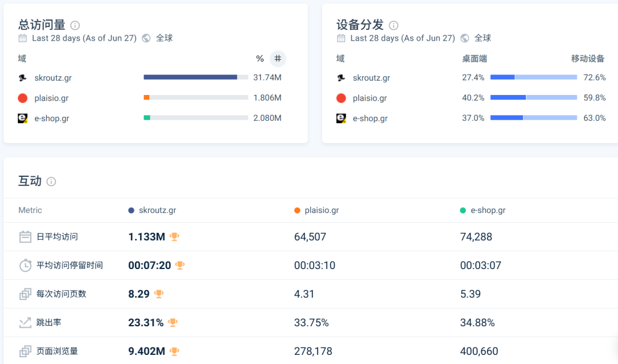This screenshot has height=364, width=618.
Task: Select e-shop.gr pages per visit 5.39
Action: coord(470,294)
